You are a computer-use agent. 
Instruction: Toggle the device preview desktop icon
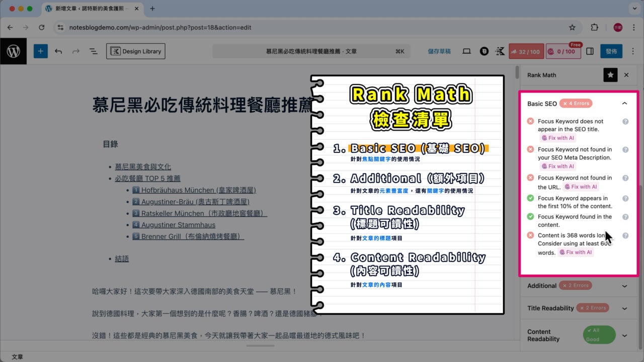pos(466,51)
